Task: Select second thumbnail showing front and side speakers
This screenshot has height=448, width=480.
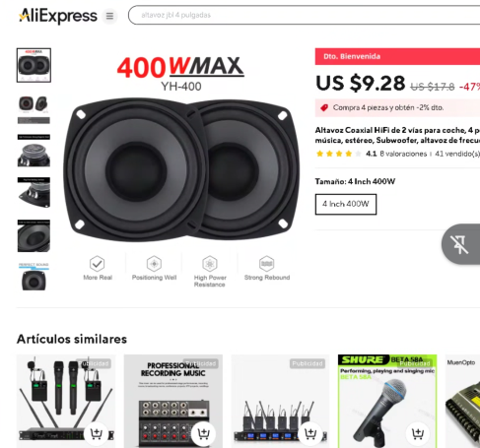Action: click(34, 108)
